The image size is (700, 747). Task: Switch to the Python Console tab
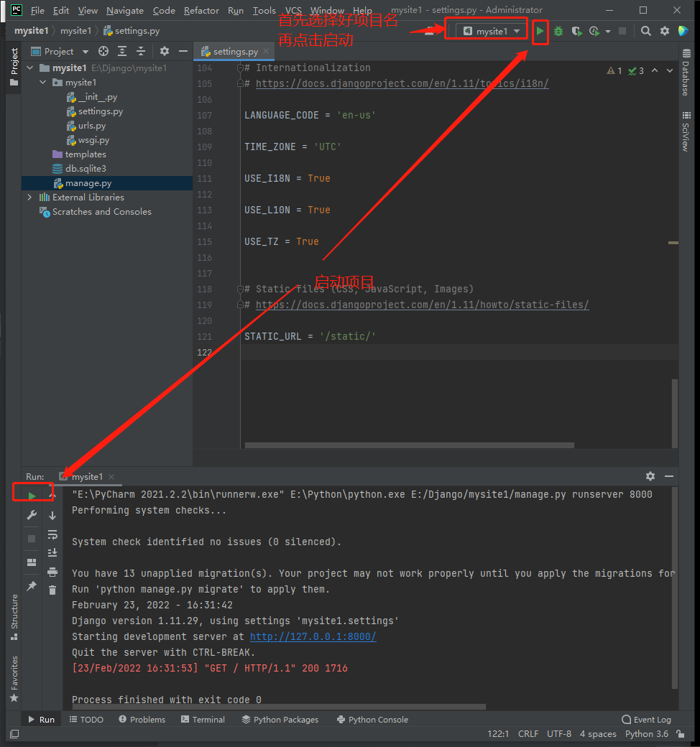pos(372,720)
